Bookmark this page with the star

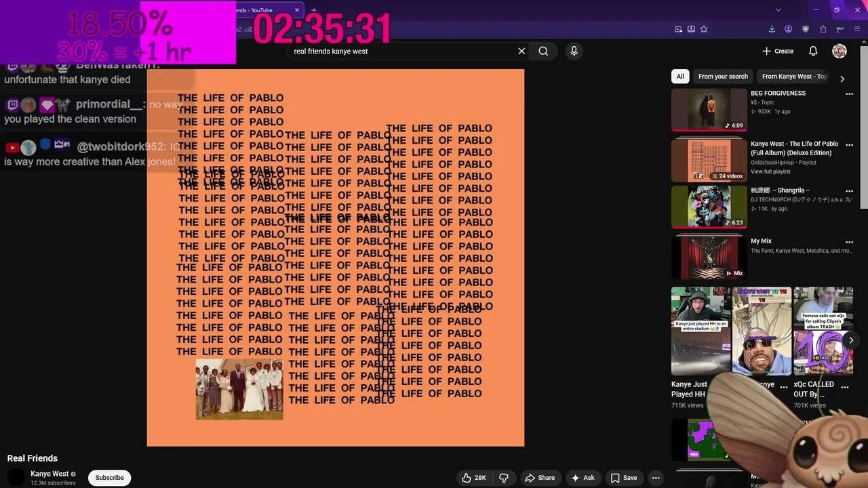[704, 29]
